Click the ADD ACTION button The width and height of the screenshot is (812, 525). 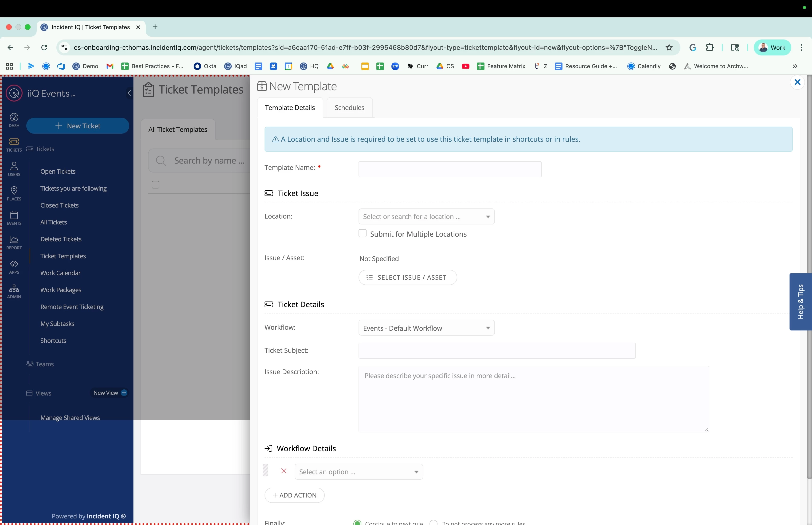(294, 495)
